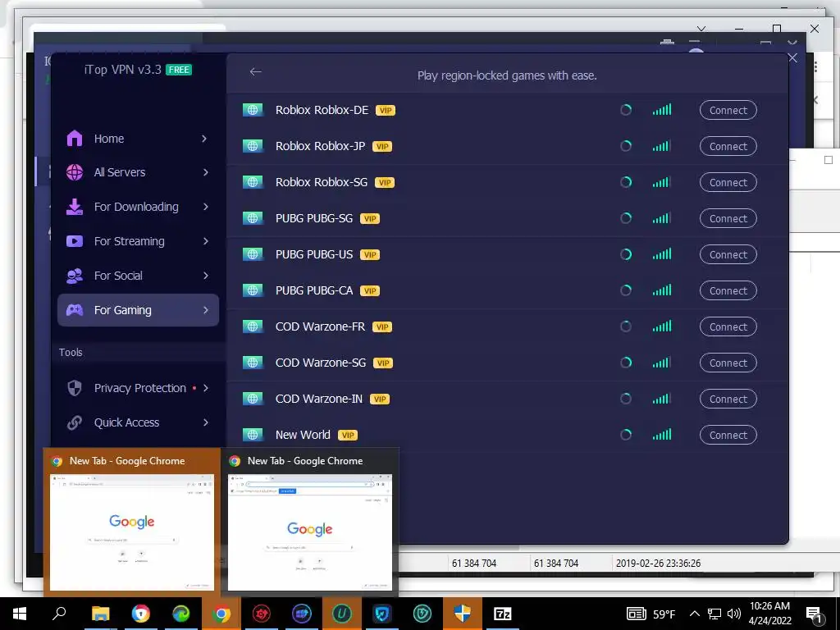Expand the For Social chevron arrow

tap(206, 276)
